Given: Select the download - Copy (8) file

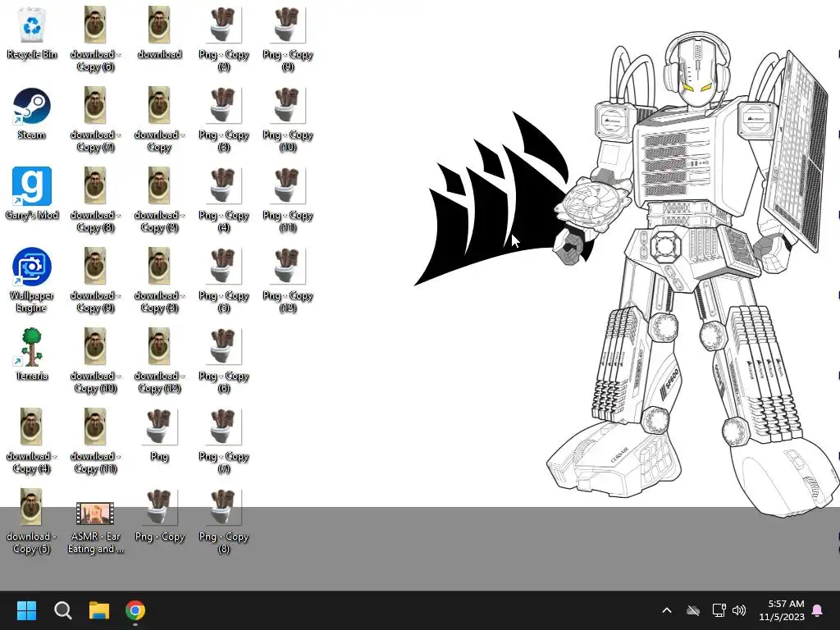Looking at the screenshot, I should tap(95, 200).
